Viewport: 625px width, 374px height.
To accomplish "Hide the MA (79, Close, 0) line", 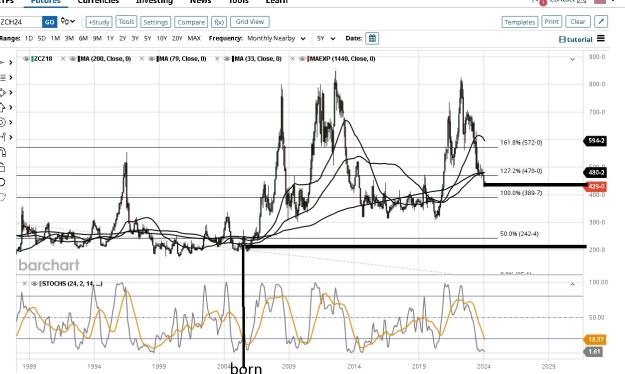I will coord(151,59).
